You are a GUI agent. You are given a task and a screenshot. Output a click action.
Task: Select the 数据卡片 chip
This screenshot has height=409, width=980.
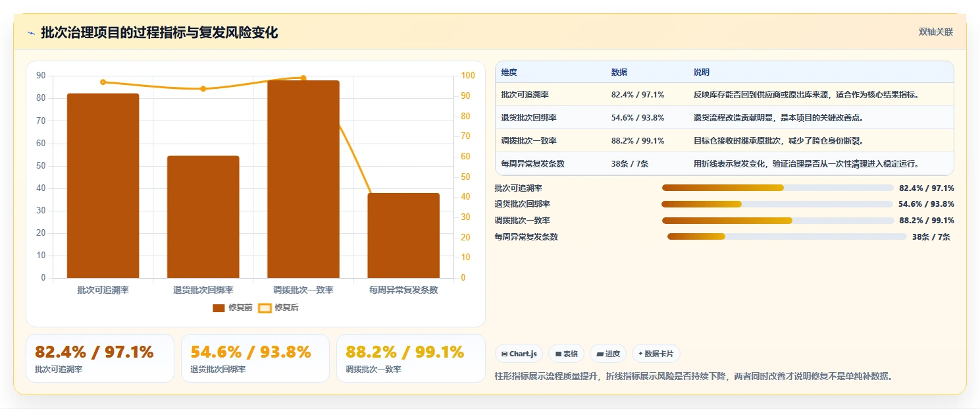(x=656, y=354)
